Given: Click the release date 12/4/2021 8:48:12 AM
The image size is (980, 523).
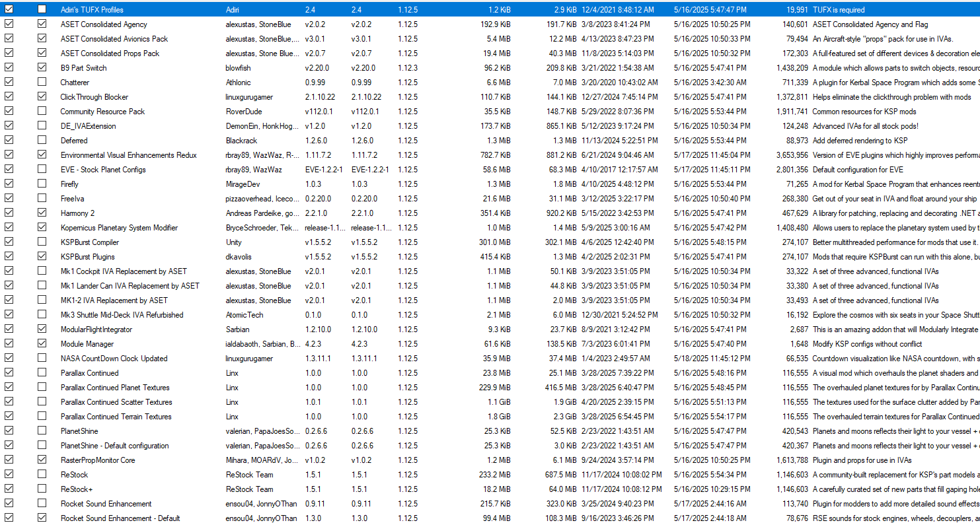Looking at the screenshot, I should tap(618, 10).
